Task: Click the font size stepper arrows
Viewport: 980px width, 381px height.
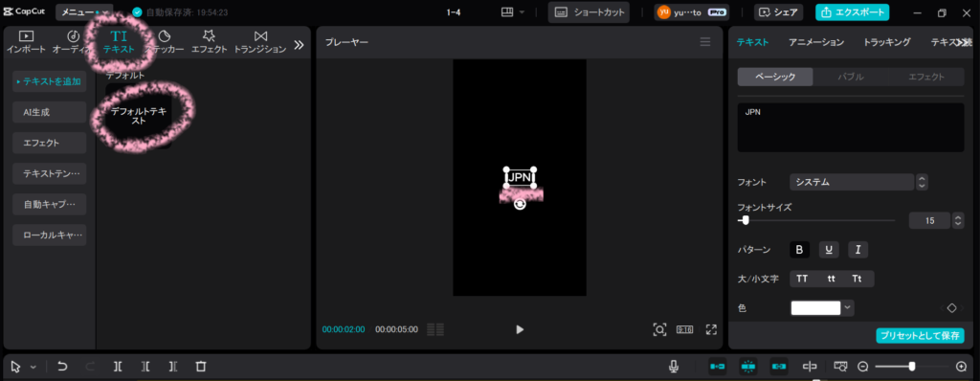Action: pos(958,220)
